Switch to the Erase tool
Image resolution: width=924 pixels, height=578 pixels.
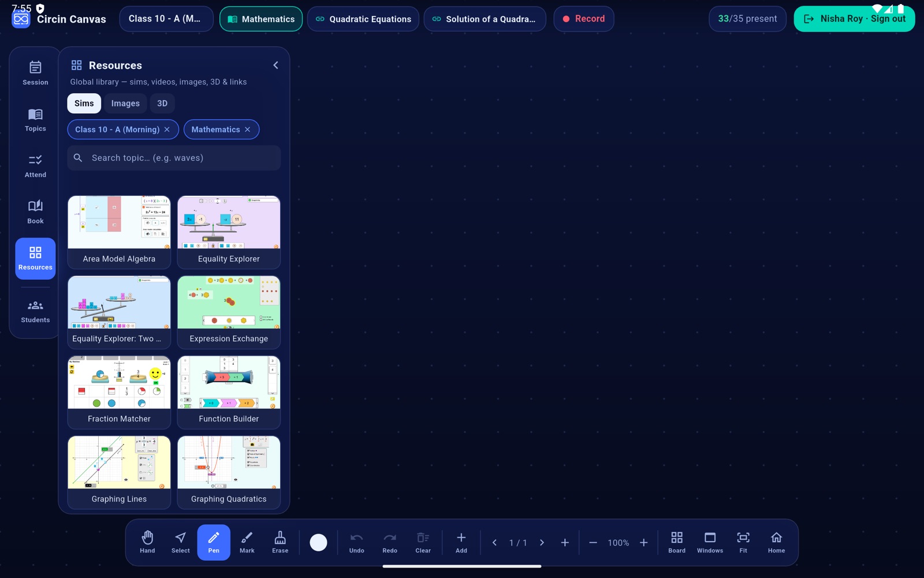280,542
